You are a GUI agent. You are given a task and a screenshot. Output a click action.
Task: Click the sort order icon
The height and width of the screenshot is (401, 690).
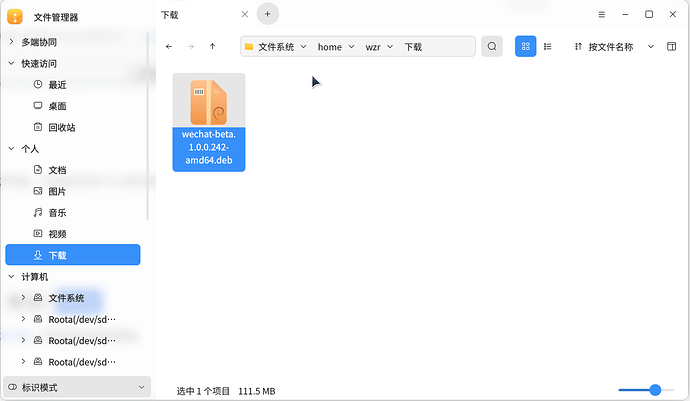click(x=578, y=46)
